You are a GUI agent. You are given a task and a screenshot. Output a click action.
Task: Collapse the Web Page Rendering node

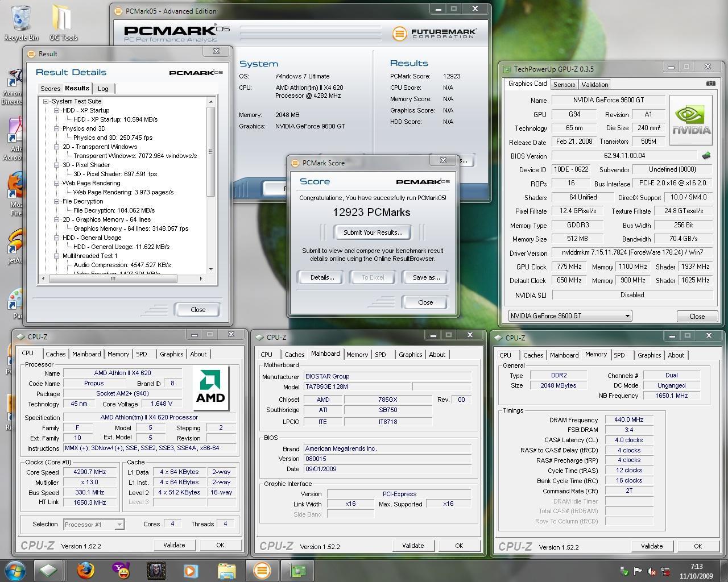(57, 183)
